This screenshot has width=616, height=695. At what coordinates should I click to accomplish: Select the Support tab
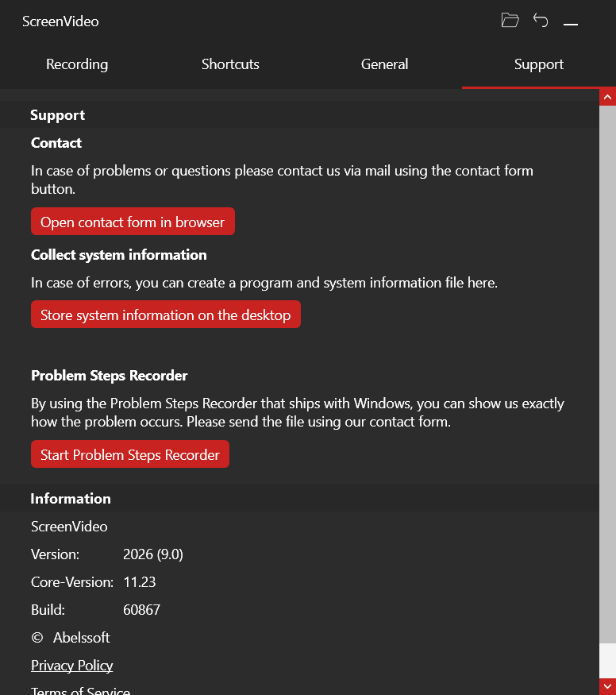(x=538, y=64)
